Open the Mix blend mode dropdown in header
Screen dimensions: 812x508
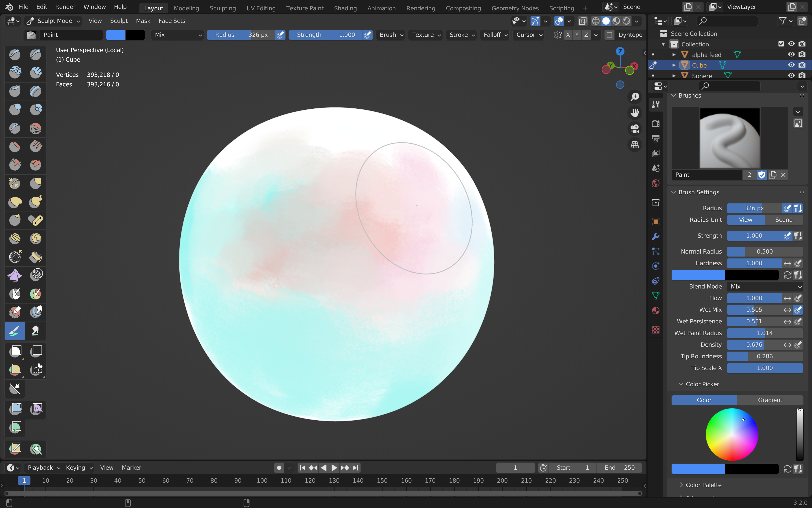click(x=177, y=35)
